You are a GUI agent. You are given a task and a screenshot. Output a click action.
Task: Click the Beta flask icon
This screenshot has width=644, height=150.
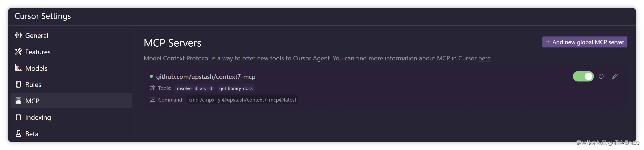point(18,133)
